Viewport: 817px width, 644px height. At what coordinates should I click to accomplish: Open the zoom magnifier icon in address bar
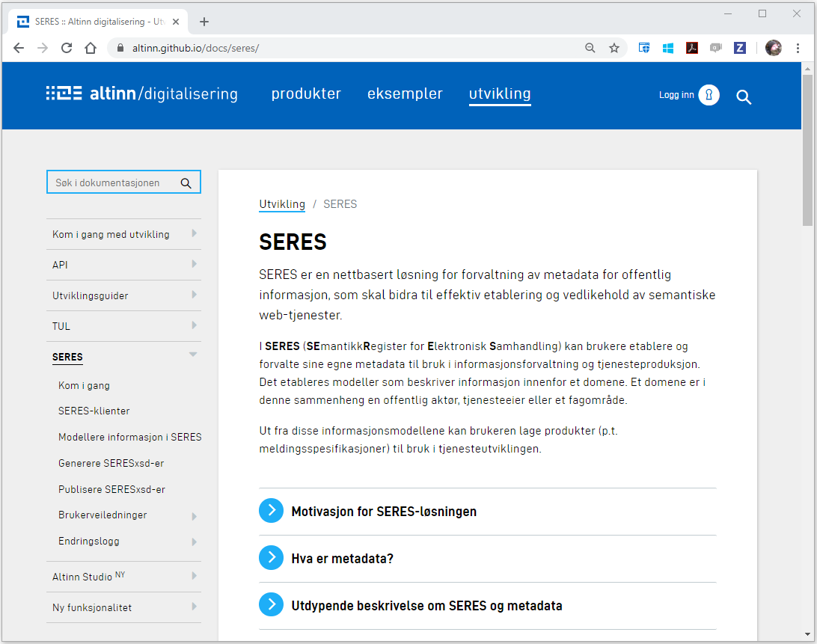(x=590, y=48)
